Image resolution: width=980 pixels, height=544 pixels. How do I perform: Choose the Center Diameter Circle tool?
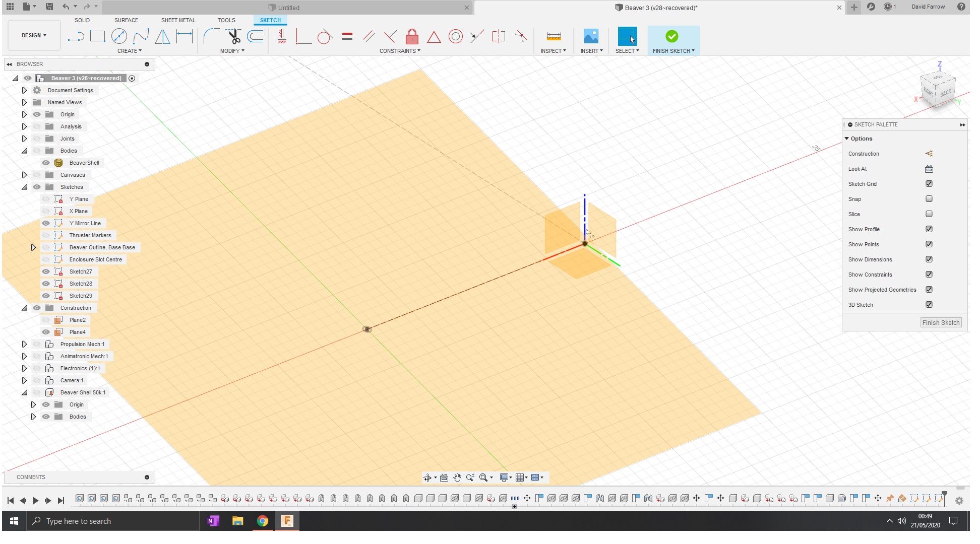point(119,36)
